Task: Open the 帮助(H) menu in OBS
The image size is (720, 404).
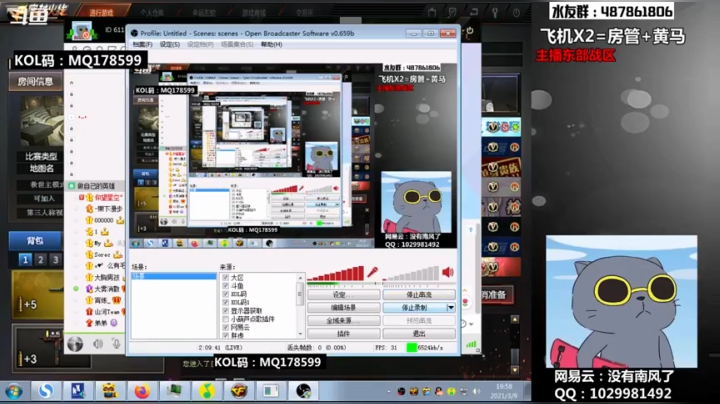Action: tap(271, 45)
